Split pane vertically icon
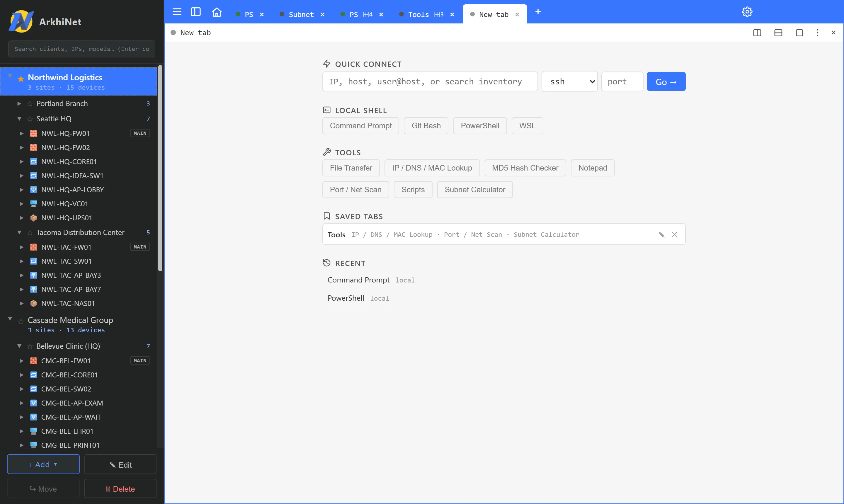 click(757, 33)
